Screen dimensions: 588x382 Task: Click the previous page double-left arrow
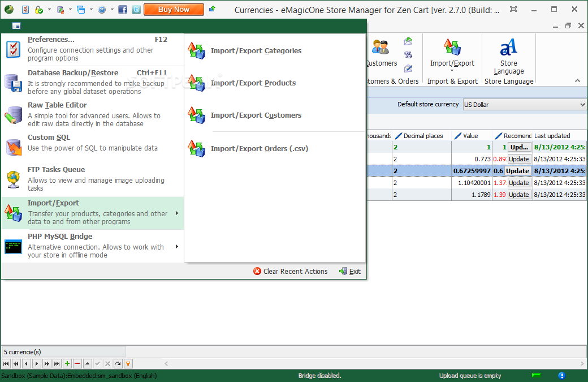pyautogui.click(x=16, y=364)
